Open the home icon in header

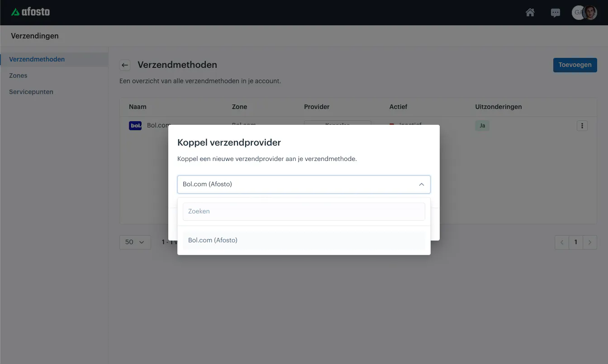coord(530,13)
